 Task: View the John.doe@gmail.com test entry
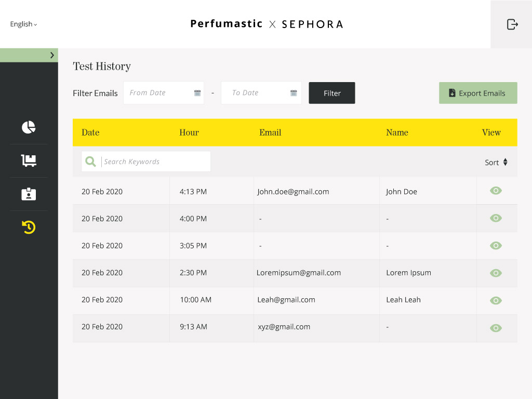click(496, 191)
